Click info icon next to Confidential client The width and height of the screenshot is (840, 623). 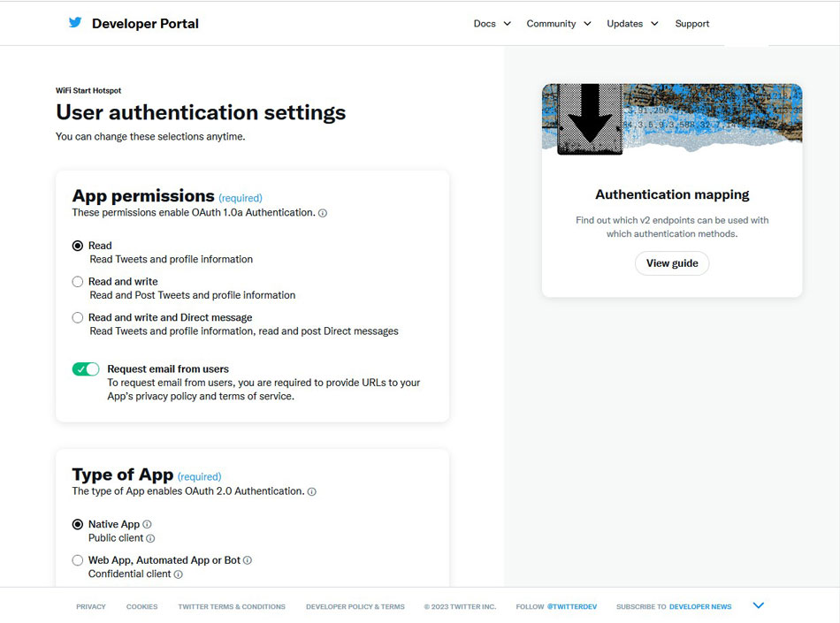[x=179, y=574]
